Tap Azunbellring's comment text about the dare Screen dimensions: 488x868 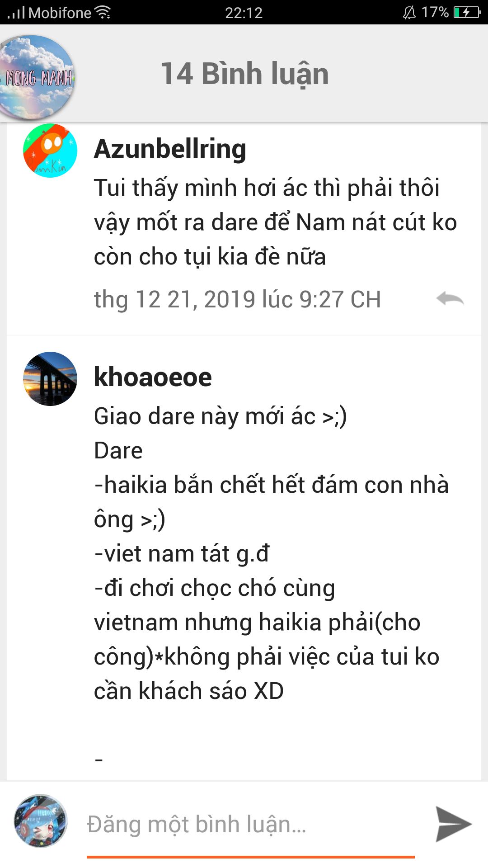[x=276, y=222]
